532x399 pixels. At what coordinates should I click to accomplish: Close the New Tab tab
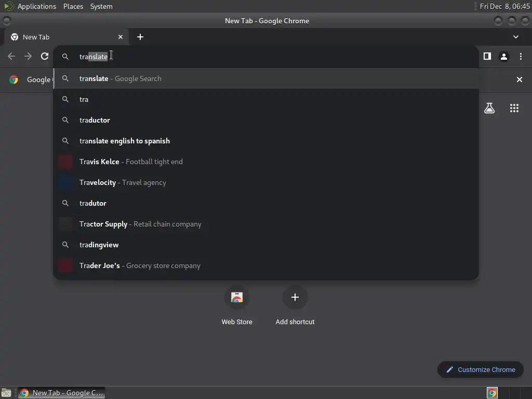pyautogui.click(x=121, y=37)
